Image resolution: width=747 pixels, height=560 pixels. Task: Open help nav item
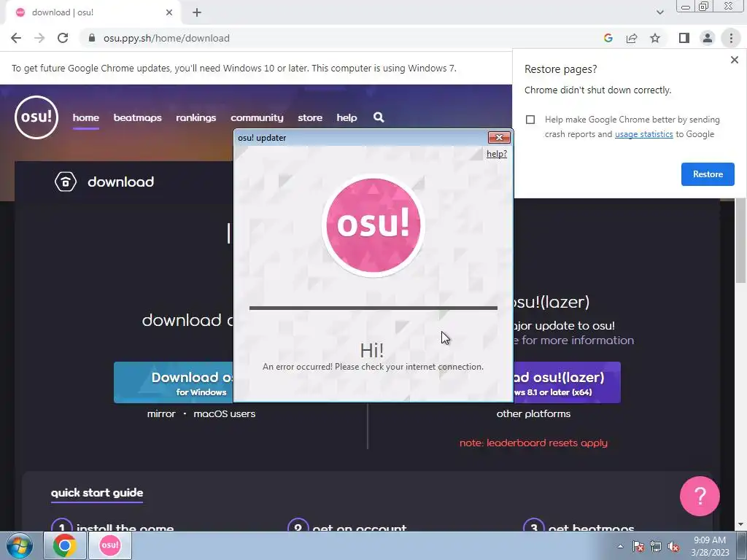[347, 117]
